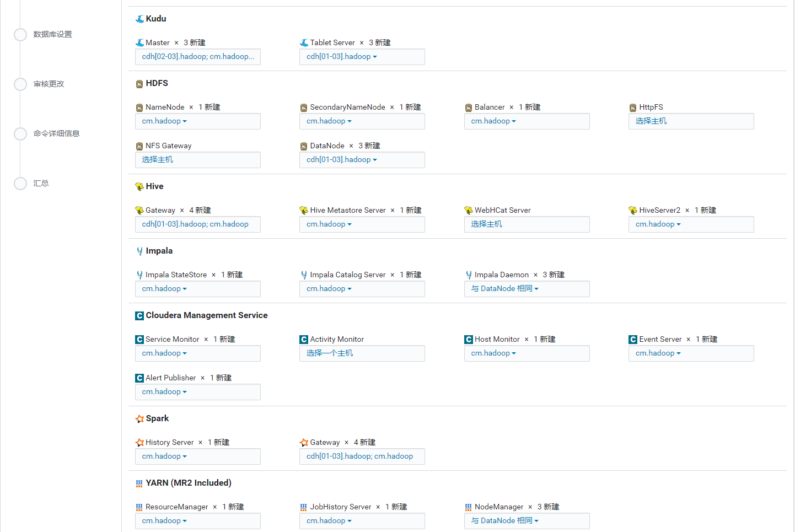The height and width of the screenshot is (532, 795).
Task: Click the Impala StateStore icon
Action: click(x=139, y=275)
